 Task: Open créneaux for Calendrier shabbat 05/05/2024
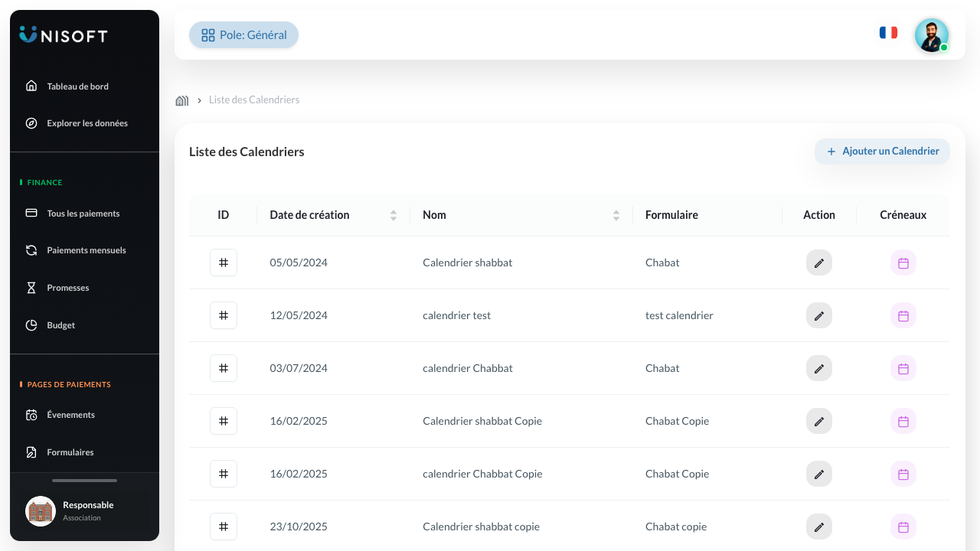903,262
